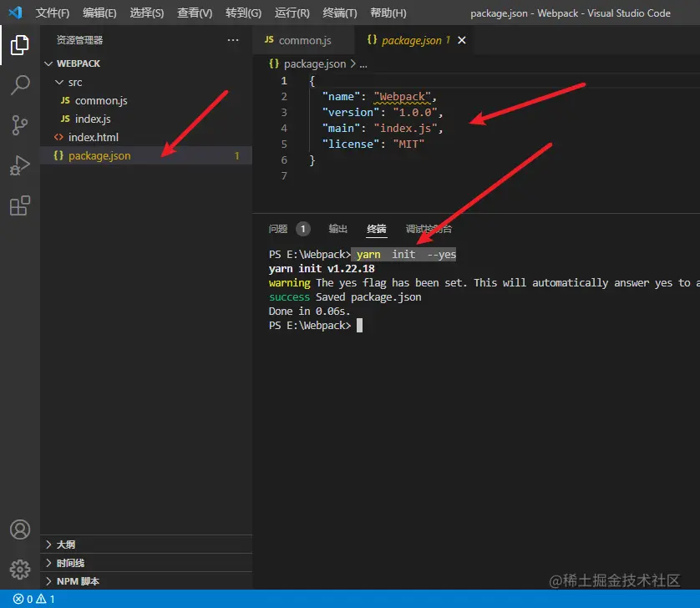
Task: Select package.json in the file tree
Action: pyautogui.click(x=146, y=155)
